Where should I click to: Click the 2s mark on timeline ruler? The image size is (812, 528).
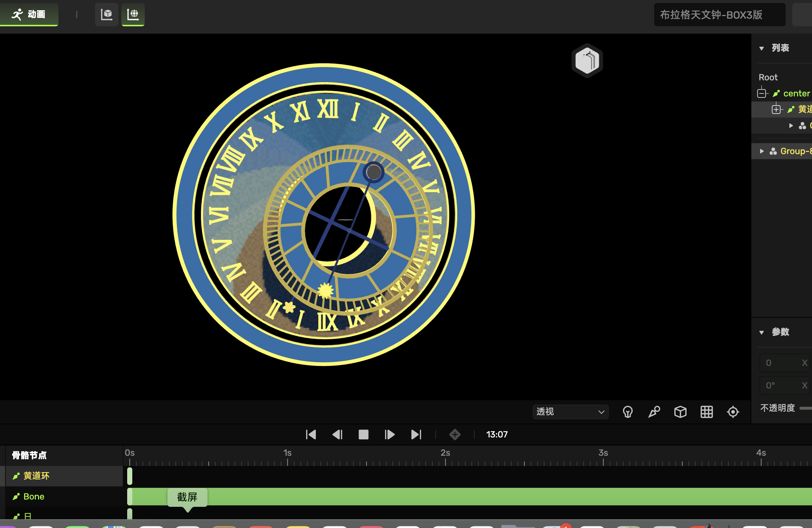click(445, 453)
